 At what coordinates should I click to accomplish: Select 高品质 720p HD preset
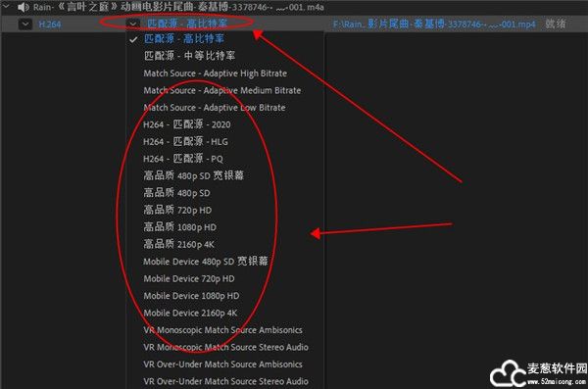coord(177,210)
